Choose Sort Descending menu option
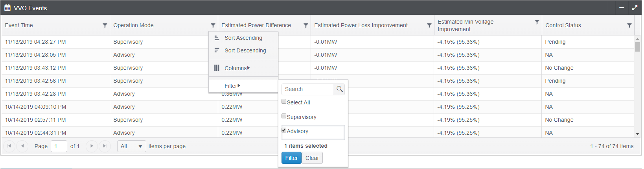This screenshot has height=169, width=644. point(245,50)
